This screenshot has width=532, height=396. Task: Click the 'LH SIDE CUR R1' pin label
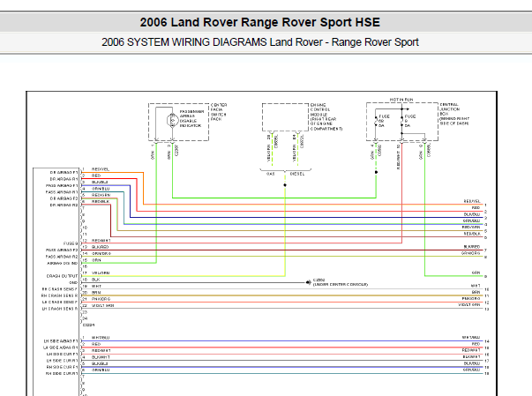(x=63, y=361)
